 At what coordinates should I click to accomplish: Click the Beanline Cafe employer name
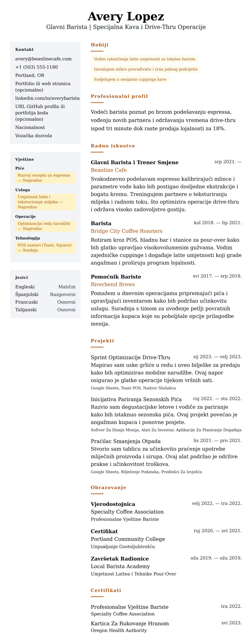tap(109, 170)
